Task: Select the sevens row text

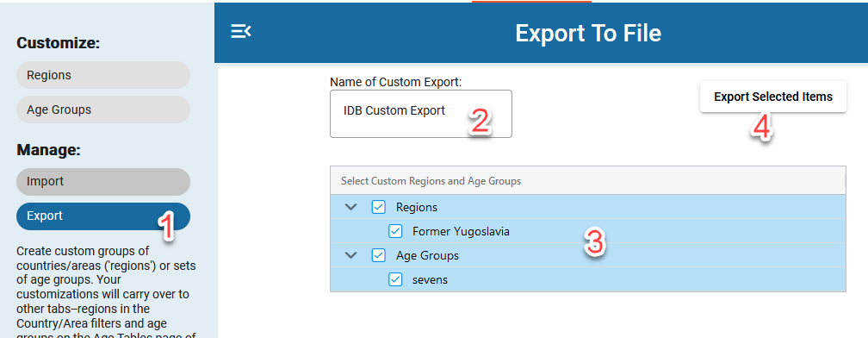Action: click(431, 280)
